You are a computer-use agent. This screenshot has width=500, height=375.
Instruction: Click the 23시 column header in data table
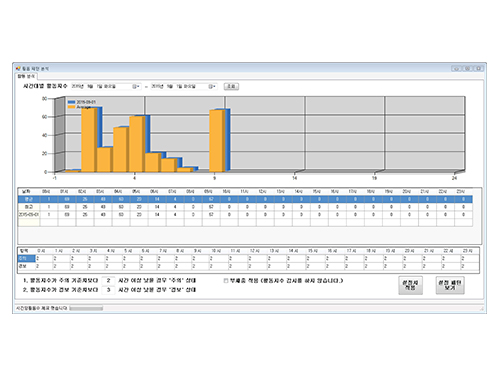pos(463,191)
